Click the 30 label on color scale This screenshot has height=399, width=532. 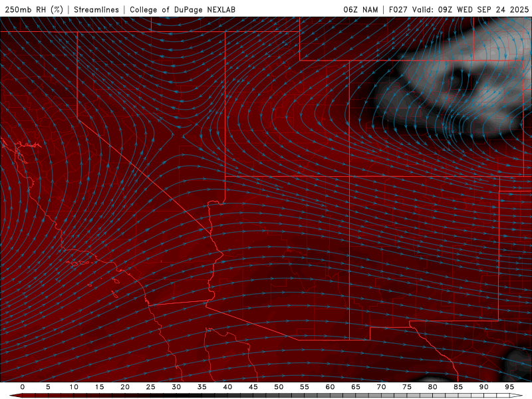click(176, 387)
